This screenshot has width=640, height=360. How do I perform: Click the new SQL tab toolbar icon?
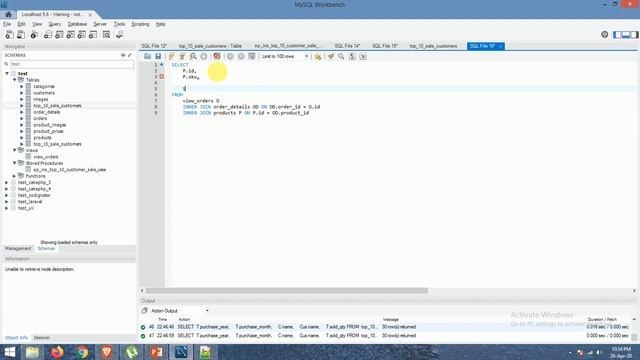[9, 35]
